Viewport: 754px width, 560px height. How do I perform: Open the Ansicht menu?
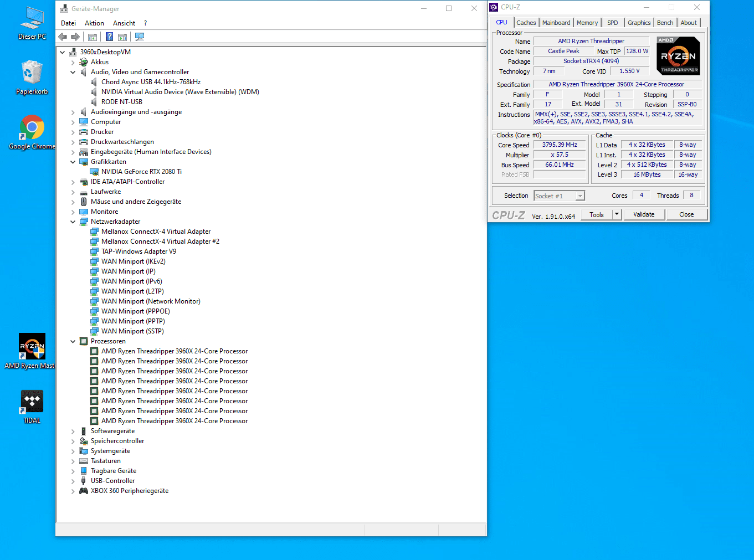pos(124,23)
